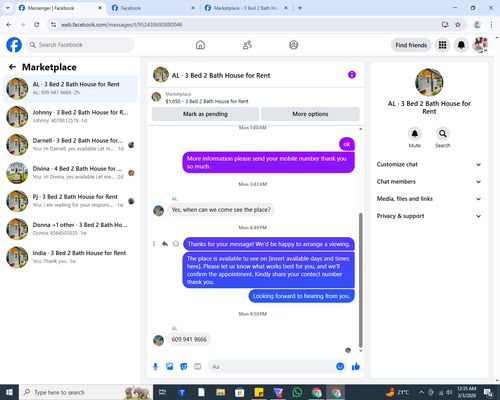Bookmark this page star icon
The image size is (500, 400).
click(458, 25)
